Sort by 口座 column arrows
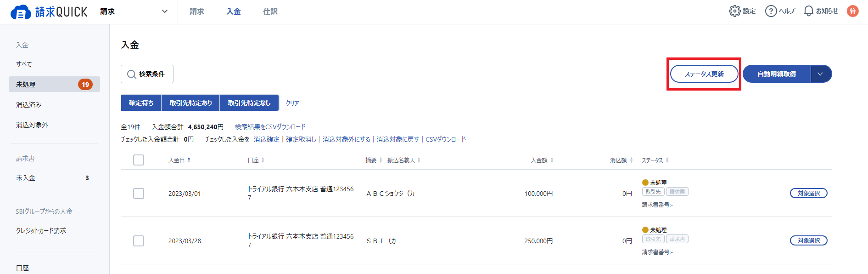The height and width of the screenshot is (274, 868). coord(263,160)
